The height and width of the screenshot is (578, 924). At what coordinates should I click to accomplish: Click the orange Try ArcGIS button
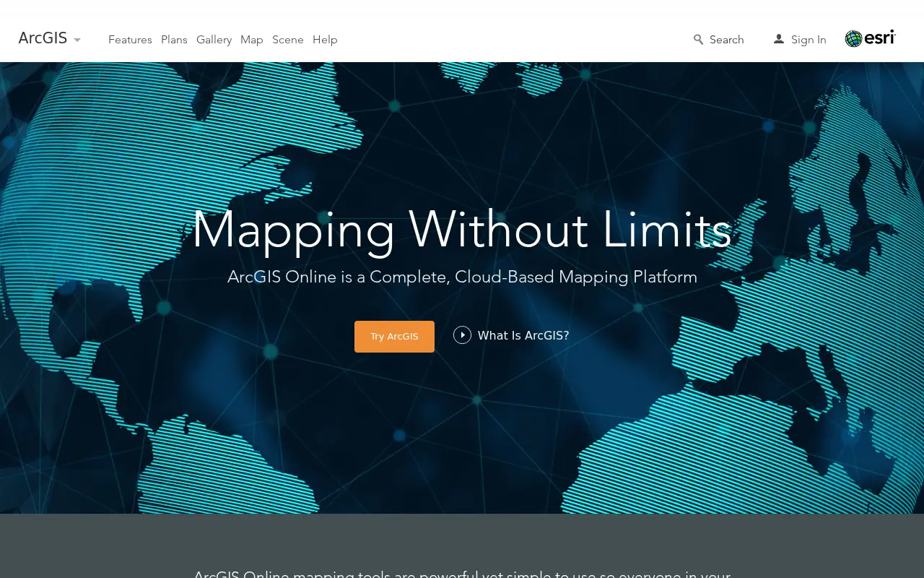coord(394,337)
